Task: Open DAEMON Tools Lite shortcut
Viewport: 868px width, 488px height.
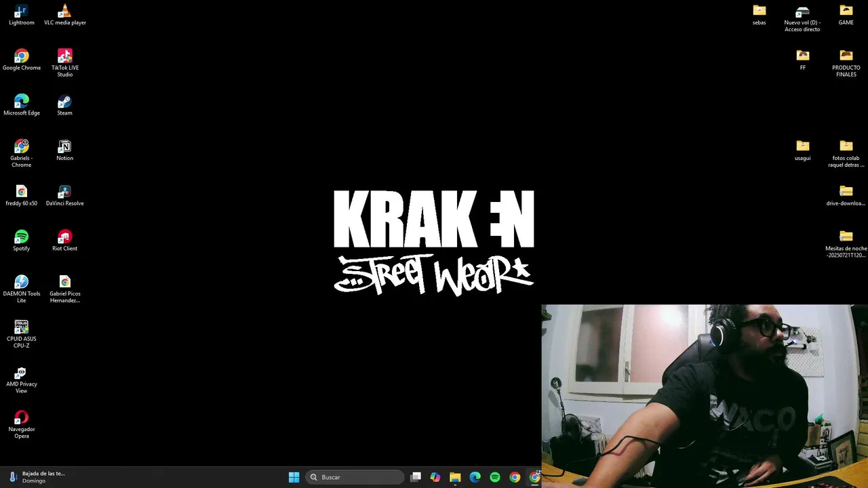Action: tap(21, 289)
